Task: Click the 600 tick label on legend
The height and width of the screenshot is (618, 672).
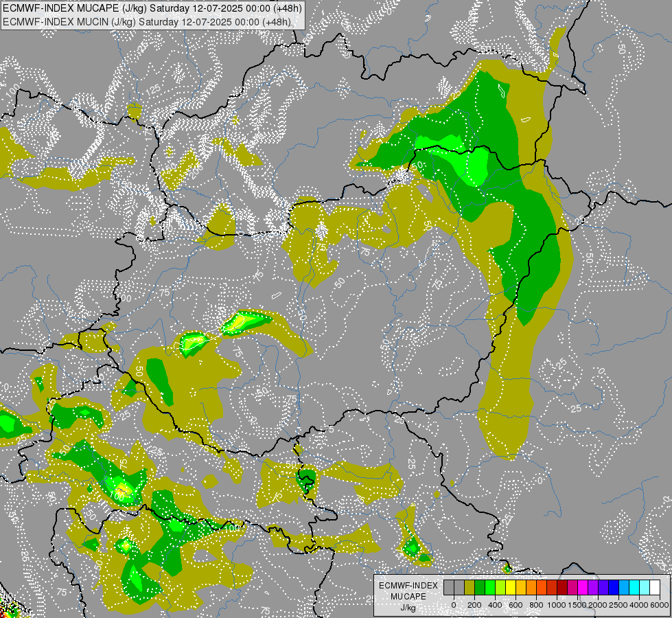Action: (x=515, y=605)
